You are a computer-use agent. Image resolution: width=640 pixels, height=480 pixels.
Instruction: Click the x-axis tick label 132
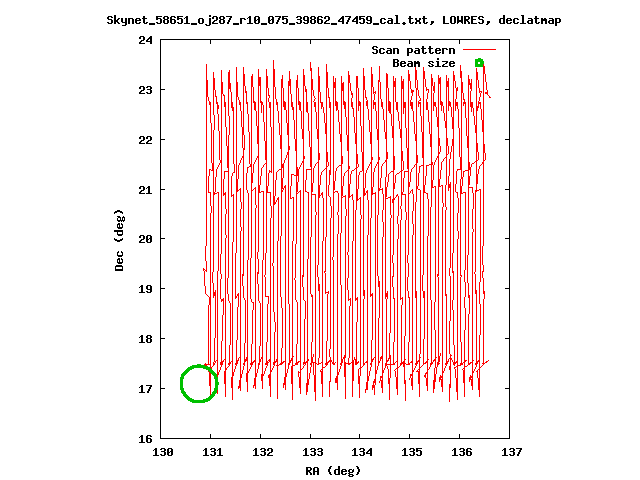click(x=262, y=452)
